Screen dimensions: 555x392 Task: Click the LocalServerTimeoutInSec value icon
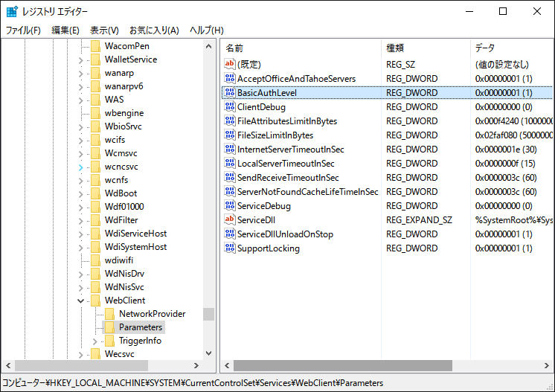[230, 164]
